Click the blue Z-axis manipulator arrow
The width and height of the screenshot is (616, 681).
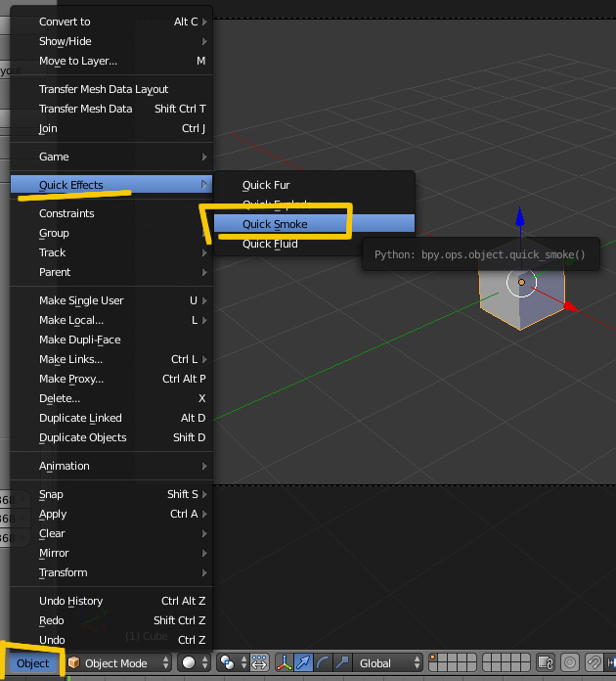click(x=520, y=216)
